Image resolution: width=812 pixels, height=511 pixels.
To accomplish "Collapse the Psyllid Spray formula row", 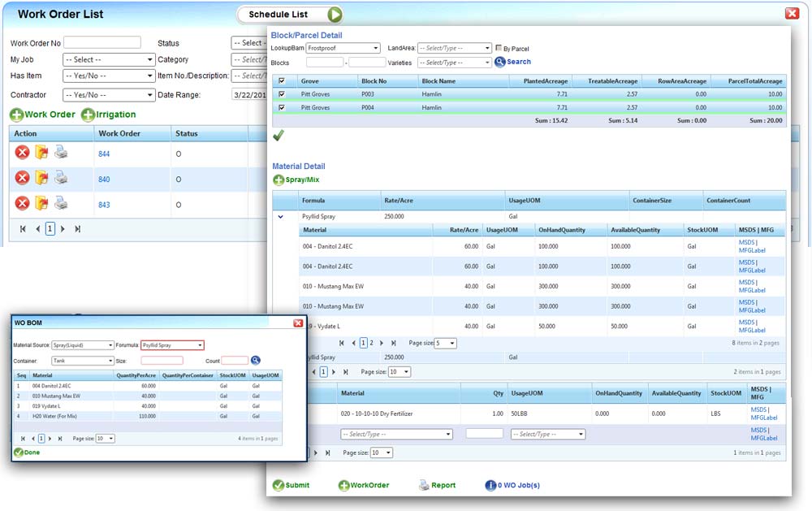I will 281,217.
